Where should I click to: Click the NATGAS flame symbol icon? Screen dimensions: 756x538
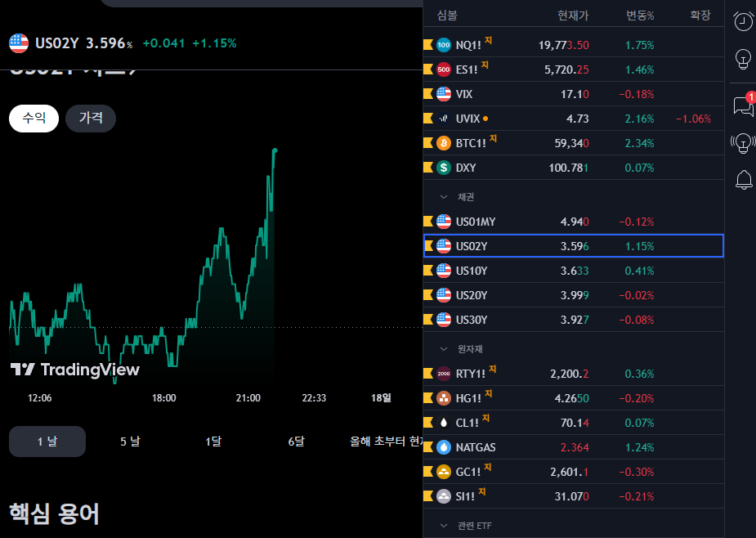coord(444,447)
